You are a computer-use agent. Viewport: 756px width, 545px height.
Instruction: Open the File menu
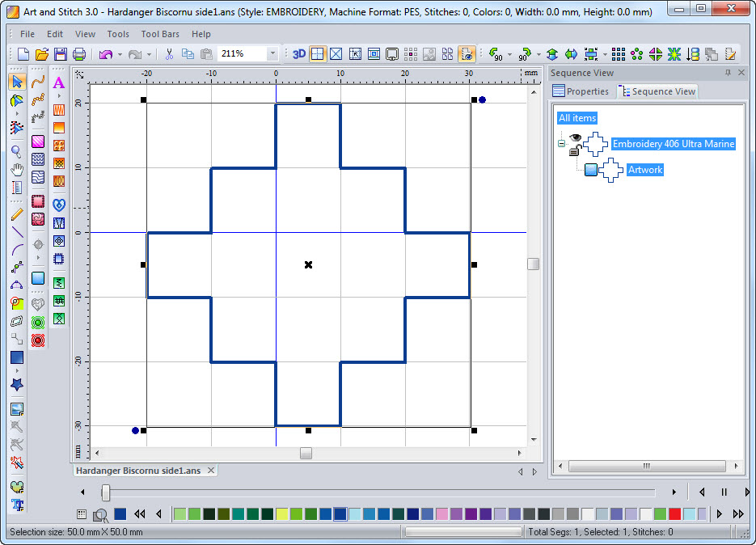tap(27, 34)
